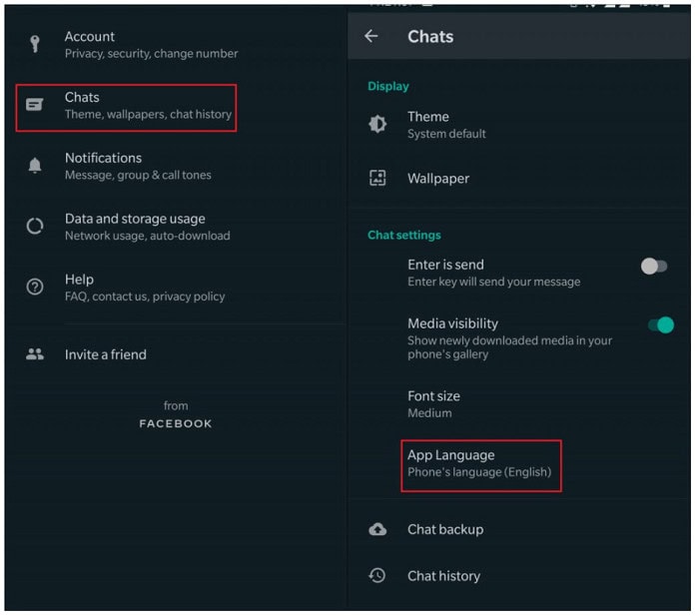Open Font size Medium selector

click(519, 404)
